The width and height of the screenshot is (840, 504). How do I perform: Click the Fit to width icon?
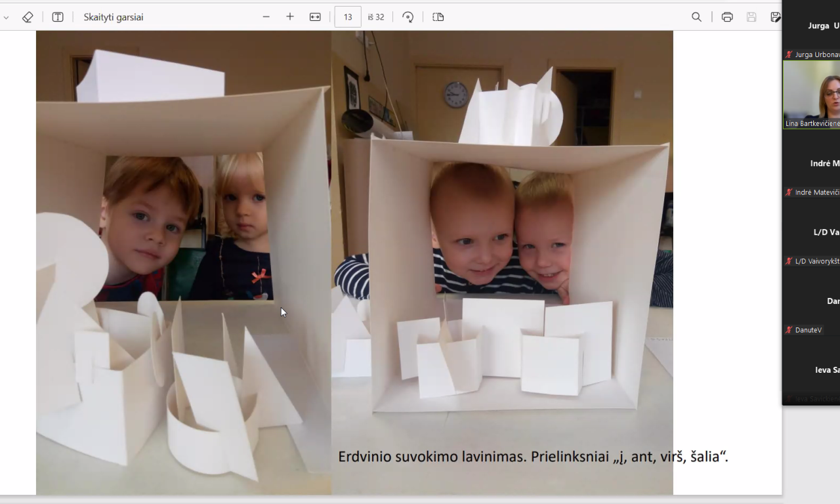click(x=315, y=17)
